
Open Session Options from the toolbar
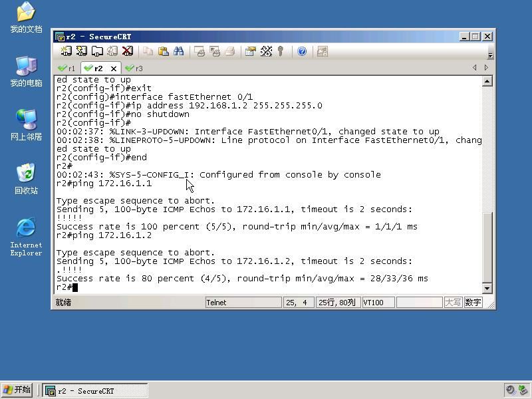pos(251,51)
